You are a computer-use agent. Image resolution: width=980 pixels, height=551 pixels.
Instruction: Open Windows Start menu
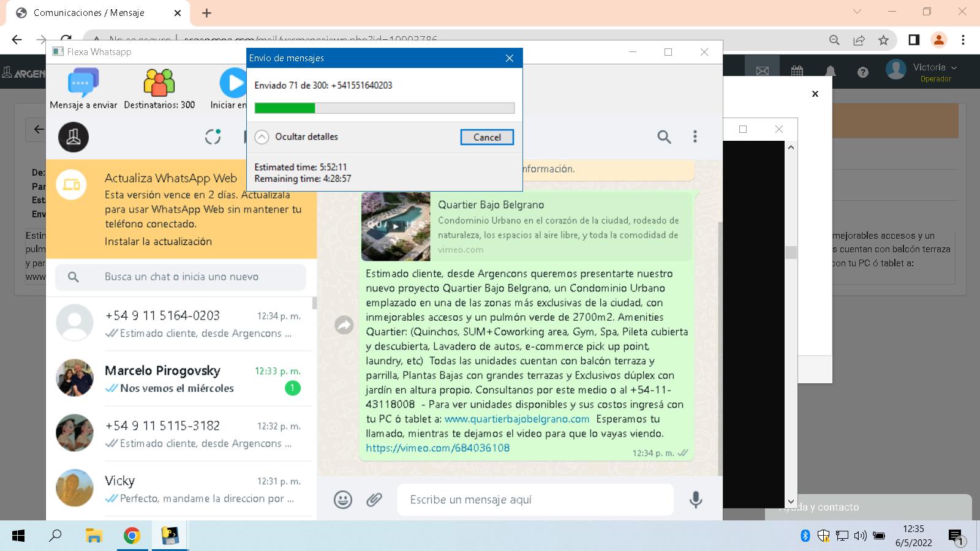[18, 536]
